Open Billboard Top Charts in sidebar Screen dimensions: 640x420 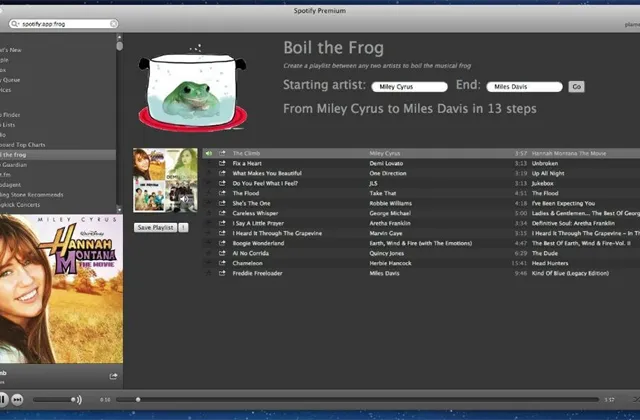22,145
